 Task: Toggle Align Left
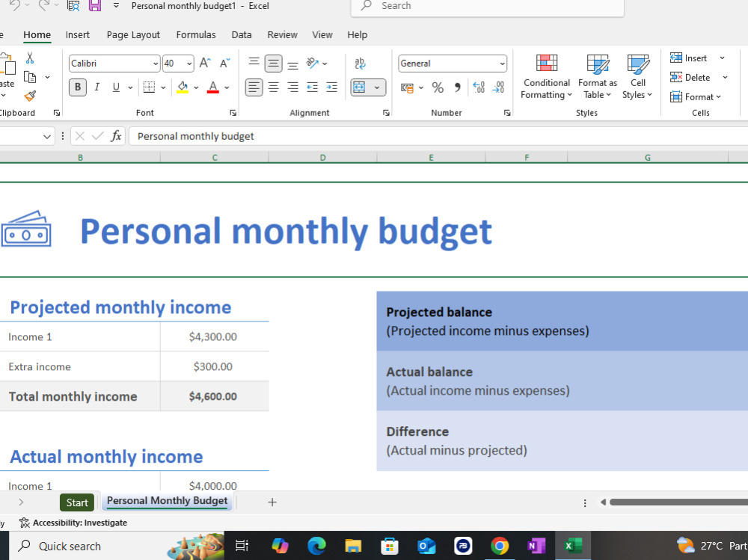254,87
